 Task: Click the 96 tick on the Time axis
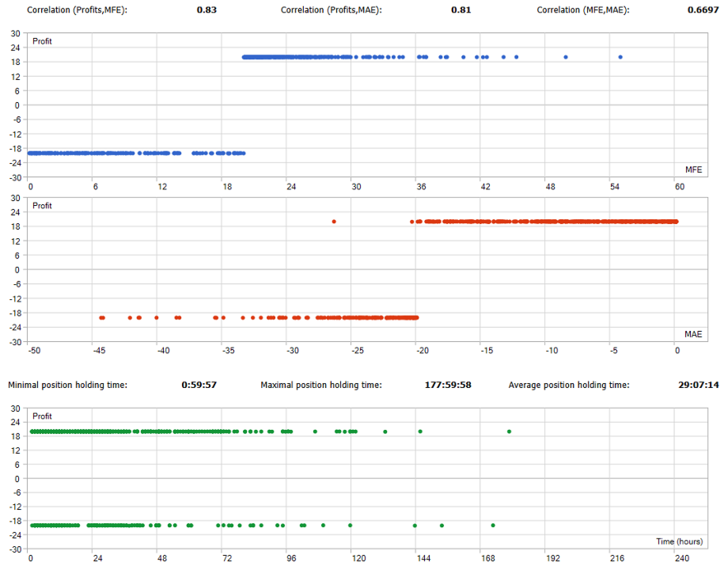291,558
